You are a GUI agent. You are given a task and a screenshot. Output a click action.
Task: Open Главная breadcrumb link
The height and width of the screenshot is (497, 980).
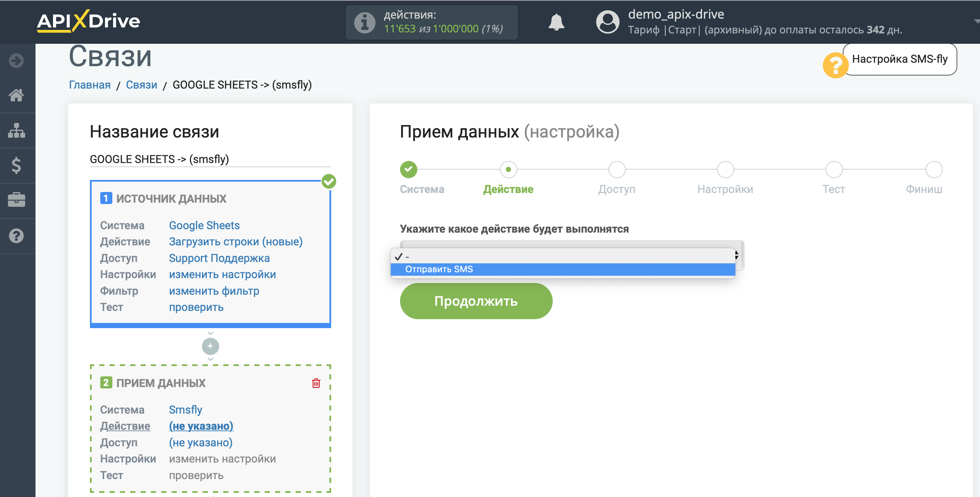coord(90,84)
